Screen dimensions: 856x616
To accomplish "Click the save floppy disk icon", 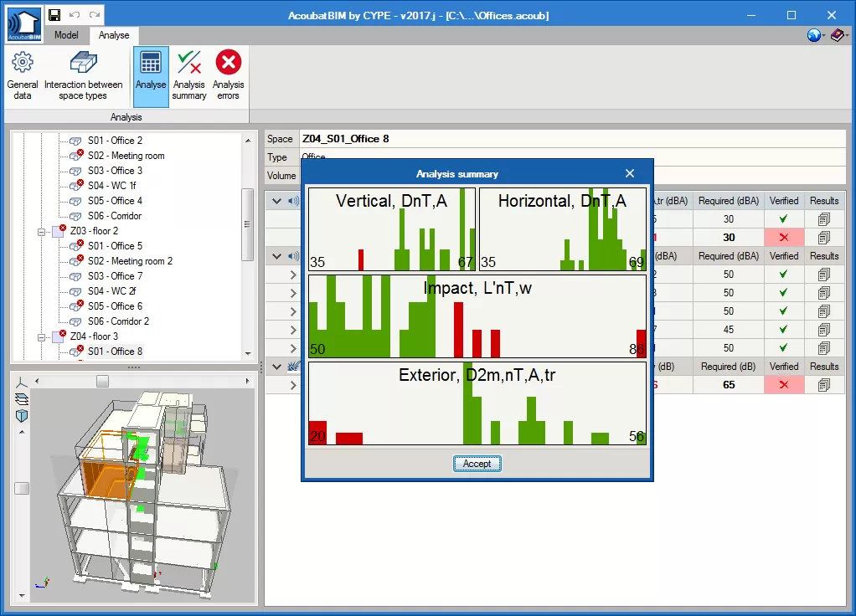I will [x=54, y=15].
